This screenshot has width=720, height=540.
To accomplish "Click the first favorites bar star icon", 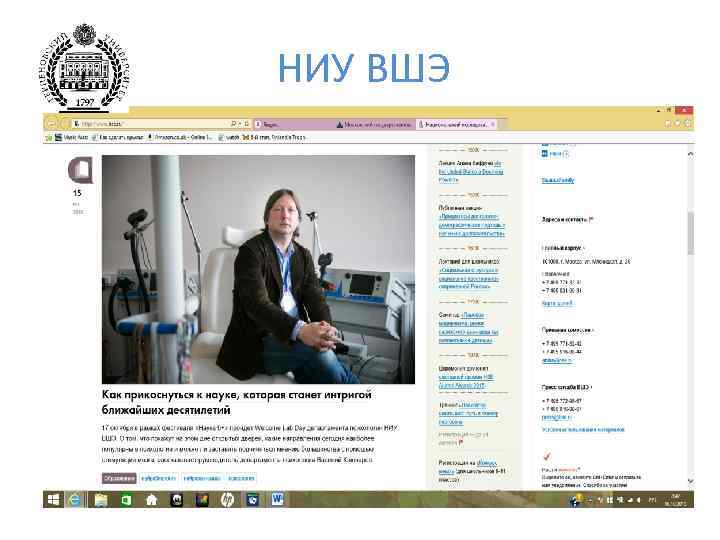I will click(x=49, y=137).
